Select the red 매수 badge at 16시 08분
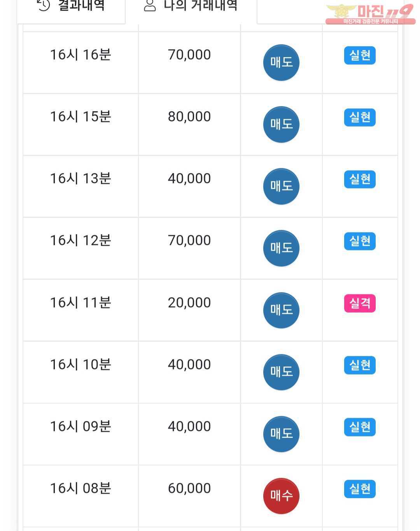The width and height of the screenshot is (420, 531). point(281,496)
